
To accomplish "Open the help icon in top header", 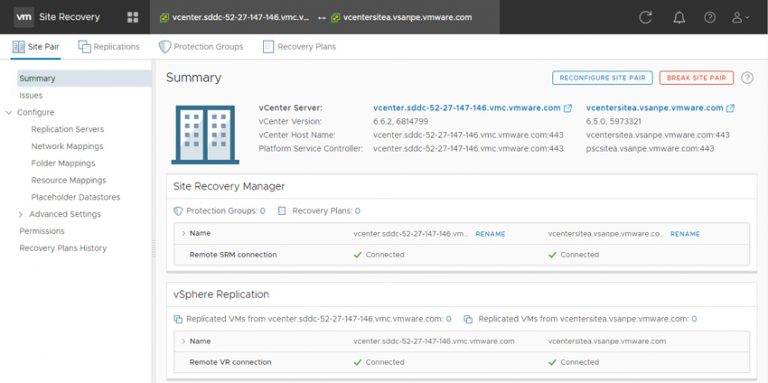I will [709, 18].
